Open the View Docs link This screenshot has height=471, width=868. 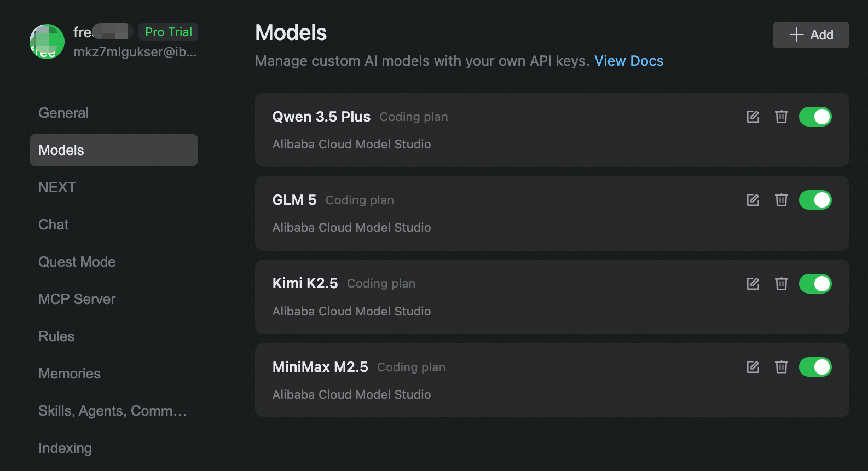(629, 61)
